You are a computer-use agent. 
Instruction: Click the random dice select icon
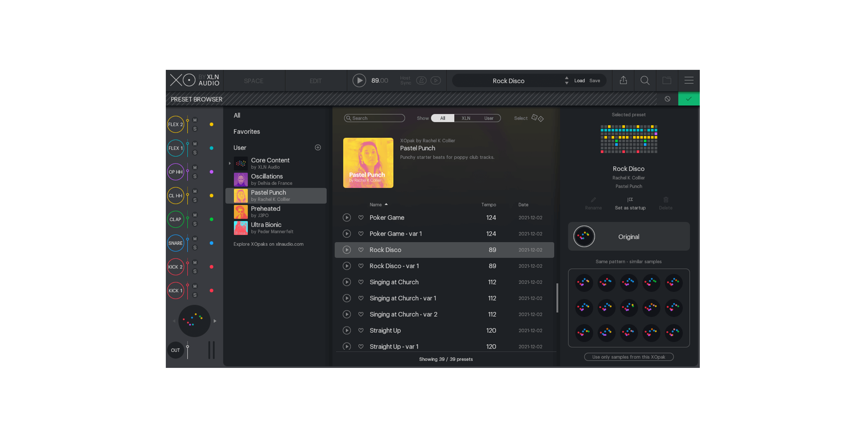click(537, 118)
